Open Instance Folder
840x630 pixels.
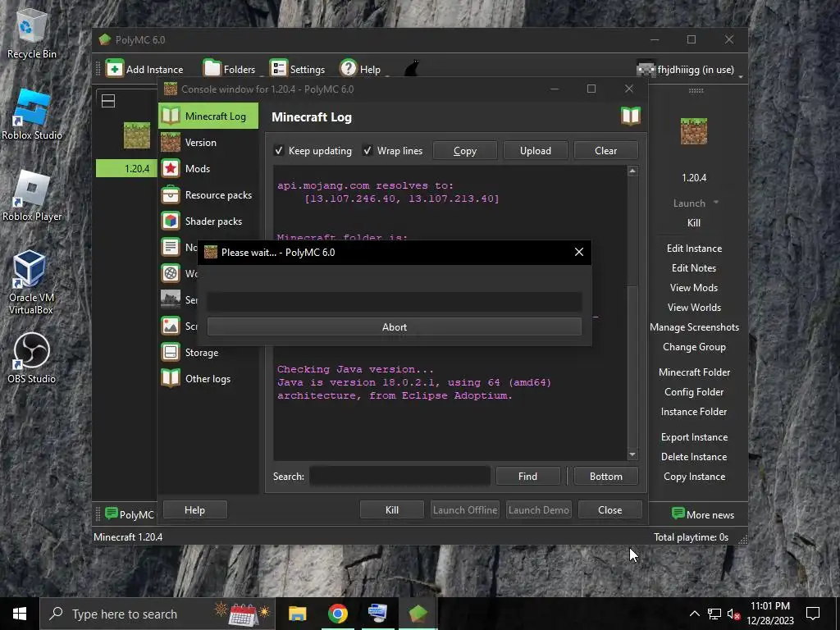tap(694, 412)
